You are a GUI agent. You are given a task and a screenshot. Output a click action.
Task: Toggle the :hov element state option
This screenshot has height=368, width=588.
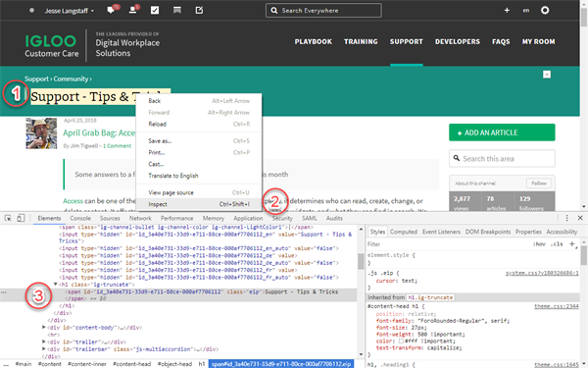(x=539, y=244)
